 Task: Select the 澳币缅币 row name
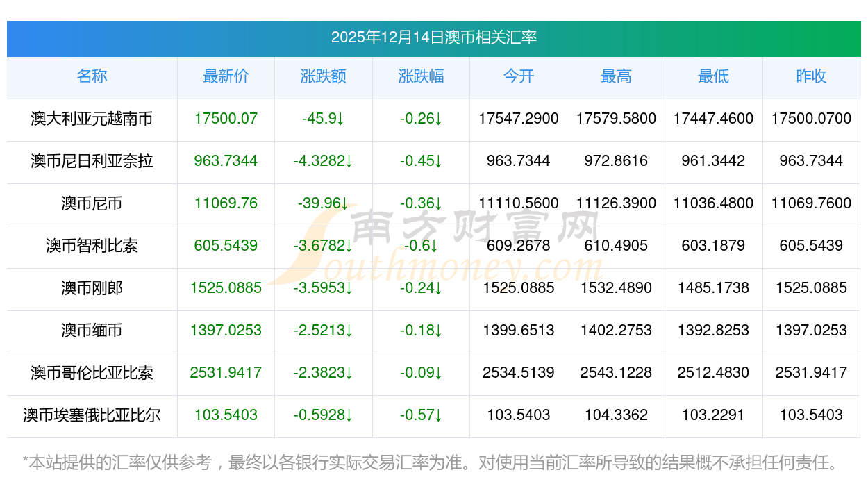(x=92, y=331)
